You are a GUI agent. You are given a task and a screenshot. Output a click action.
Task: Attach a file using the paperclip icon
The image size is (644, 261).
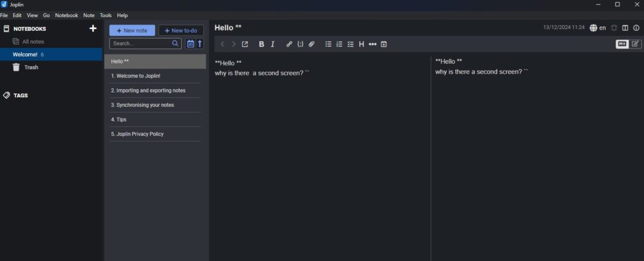point(311,44)
